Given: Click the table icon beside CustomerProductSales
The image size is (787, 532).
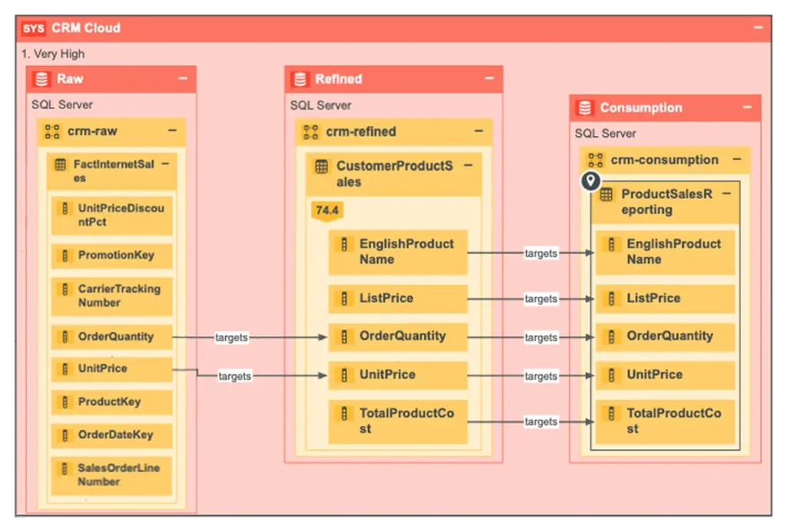Looking at the screenshot, I should point(324,168).
